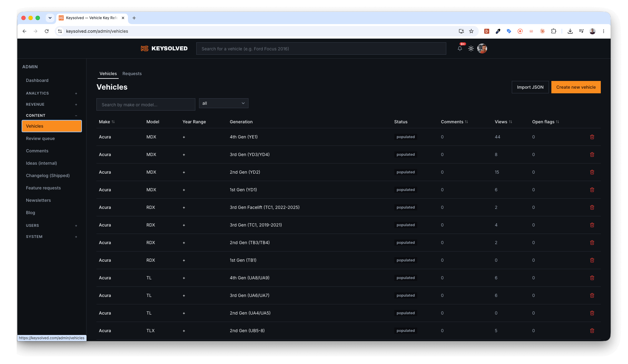
Task: Click TLX model cell
Action: click(150, 331)
